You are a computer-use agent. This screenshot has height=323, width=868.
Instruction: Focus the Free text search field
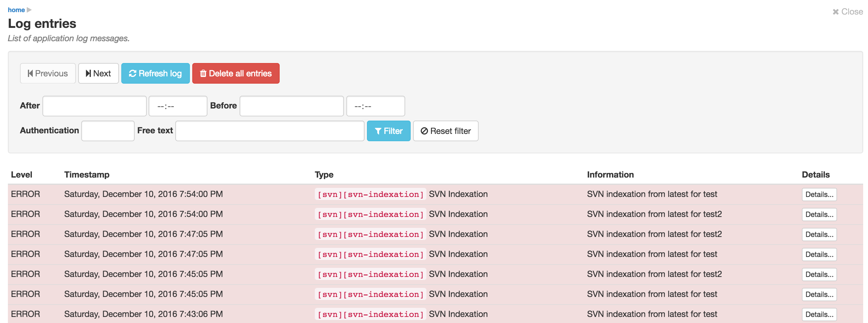pyautogui.click(x=270, y=131)
